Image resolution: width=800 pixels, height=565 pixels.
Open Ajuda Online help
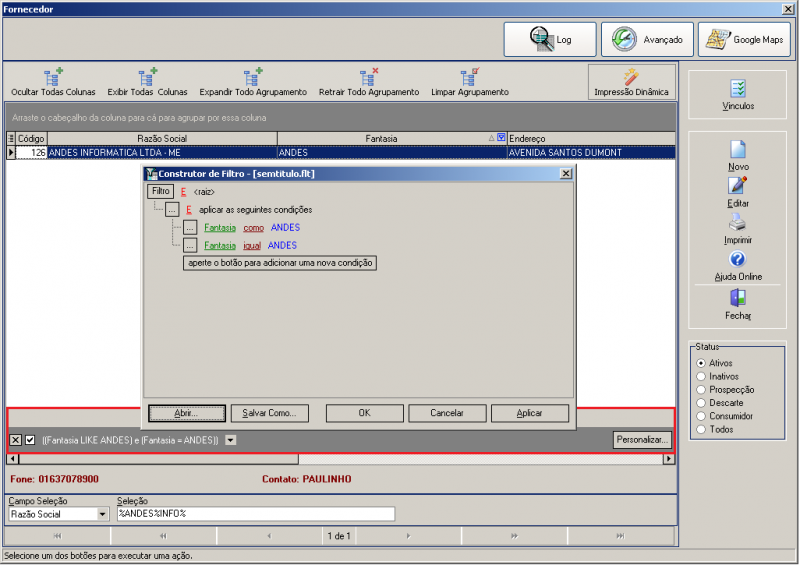(x=738, y=266)
